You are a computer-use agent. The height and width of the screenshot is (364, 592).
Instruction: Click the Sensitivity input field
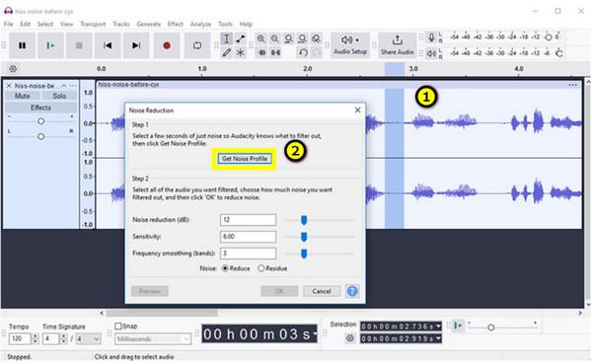pyautogui.click(x=248, y=237)
